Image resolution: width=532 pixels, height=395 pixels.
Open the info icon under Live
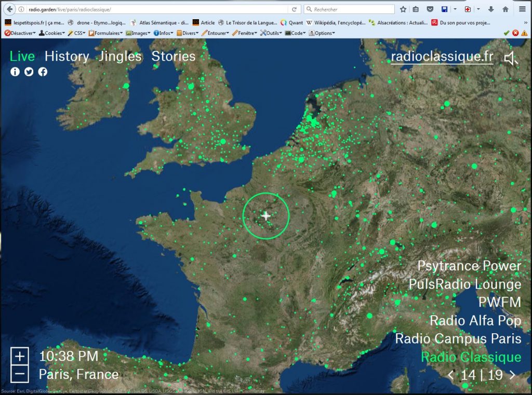(x=15, y=72)
